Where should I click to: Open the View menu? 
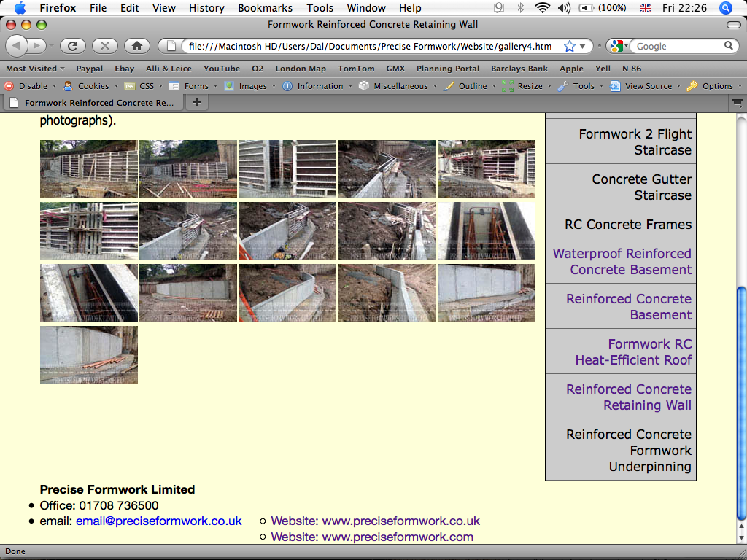pos(164,8)
